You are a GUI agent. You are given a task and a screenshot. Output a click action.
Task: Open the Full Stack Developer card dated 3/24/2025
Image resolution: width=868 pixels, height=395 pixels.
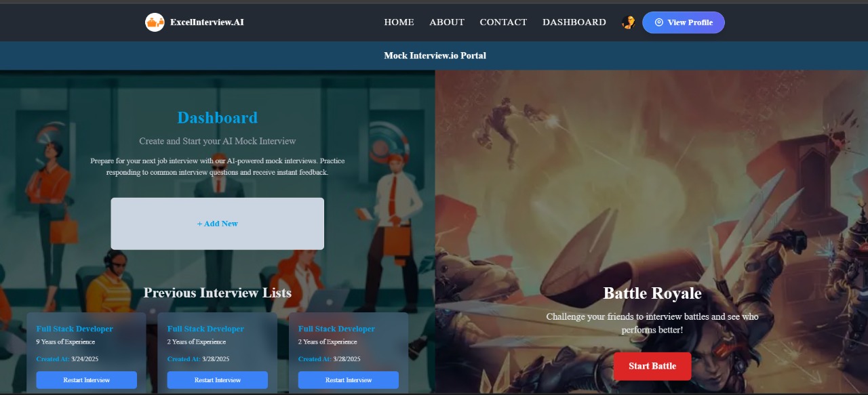86,353
